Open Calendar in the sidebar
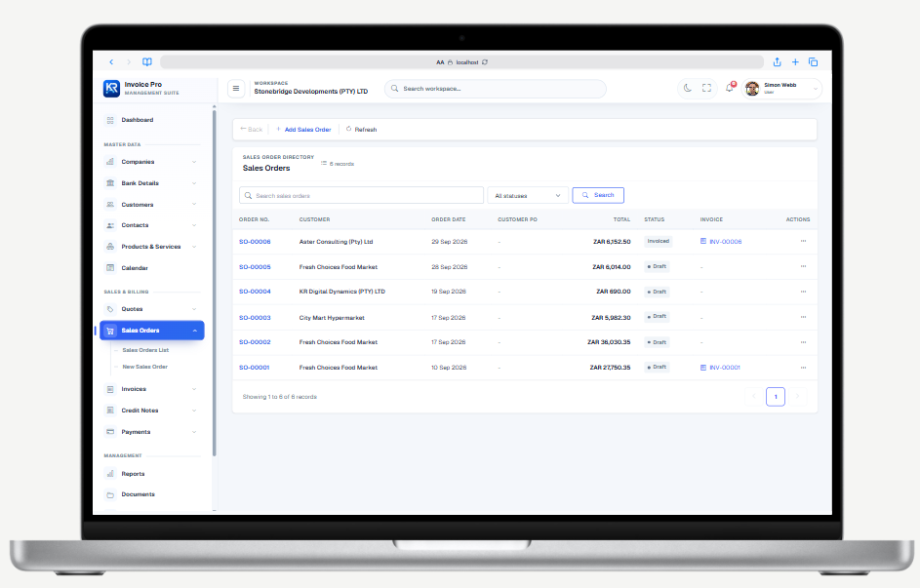The height and width of the screenshot is (588, 920). point(152,268)
